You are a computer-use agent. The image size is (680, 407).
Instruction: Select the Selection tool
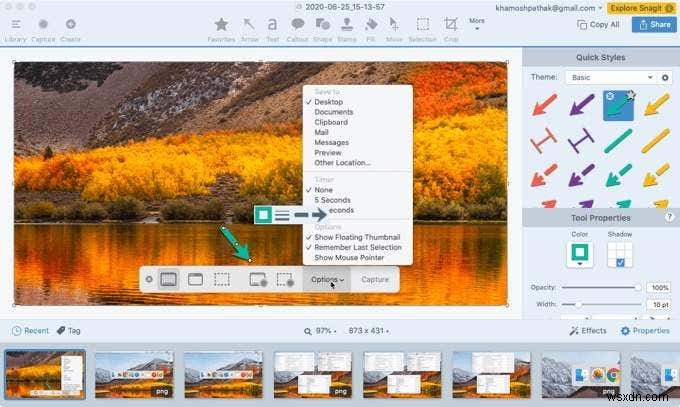422,30
